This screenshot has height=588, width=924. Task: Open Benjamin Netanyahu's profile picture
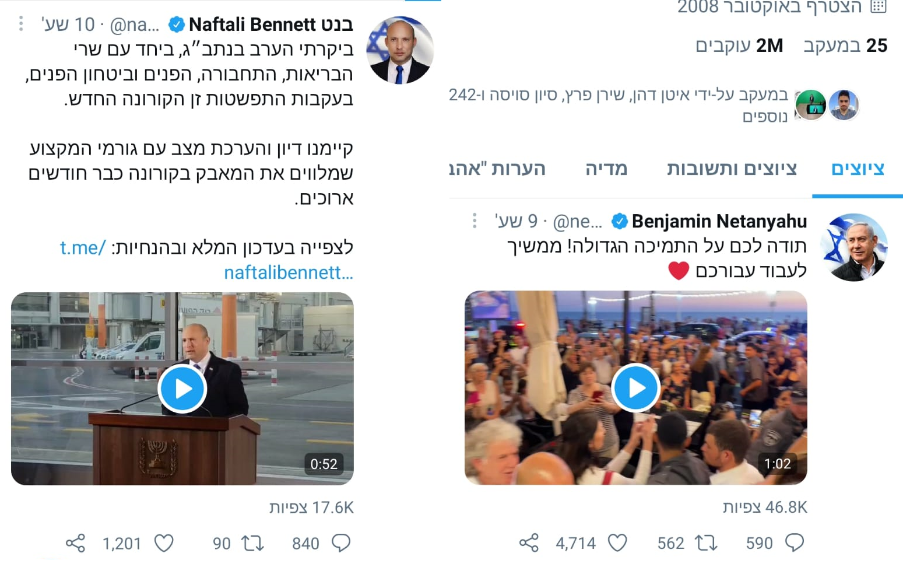(x=853, y=247)
